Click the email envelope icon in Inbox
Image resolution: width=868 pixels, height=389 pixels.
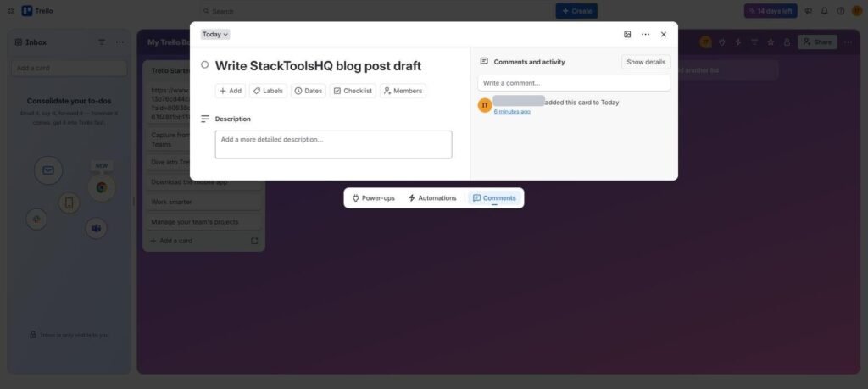(48, 170)
